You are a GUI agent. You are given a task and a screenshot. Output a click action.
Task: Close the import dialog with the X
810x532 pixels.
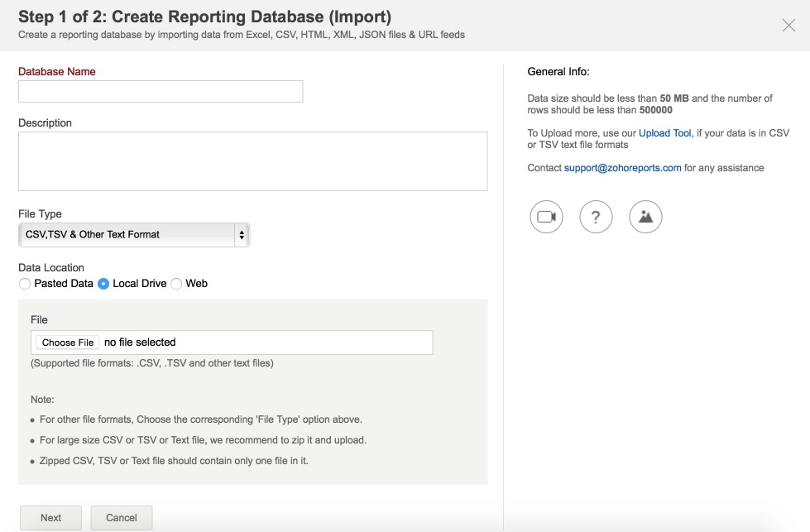[788, 25]
